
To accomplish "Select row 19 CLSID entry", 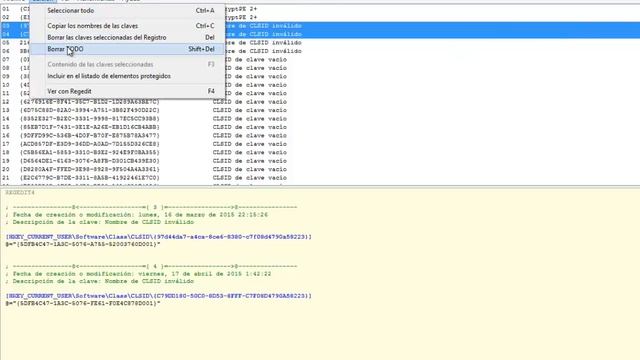I will [x=320, y=161].
